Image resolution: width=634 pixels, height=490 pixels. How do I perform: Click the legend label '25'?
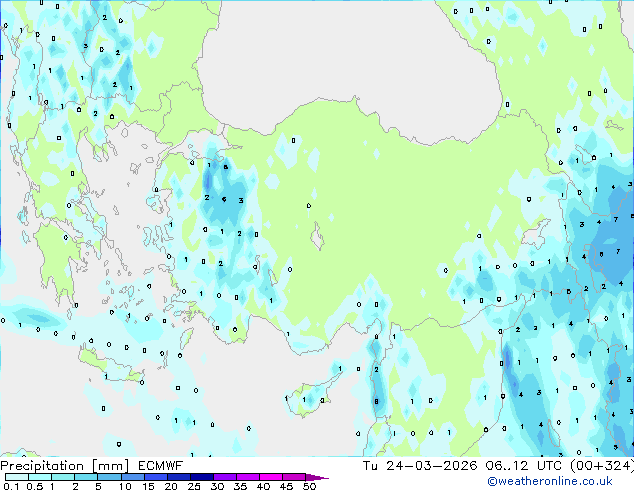[194, 486]
